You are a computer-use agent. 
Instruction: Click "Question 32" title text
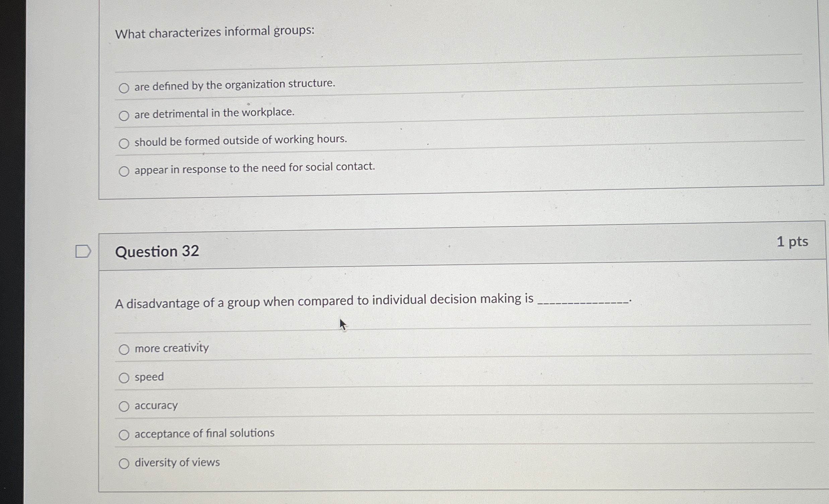(x=157, y=252)
